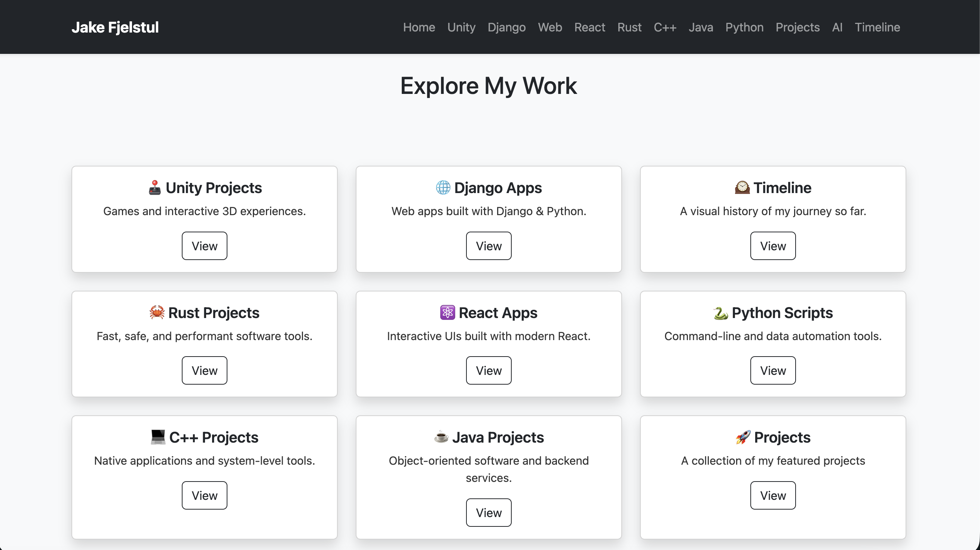The height and width of the screenshot is (550, 980).
Task: Click the Projects card title text
Action: tap(782, 437)
